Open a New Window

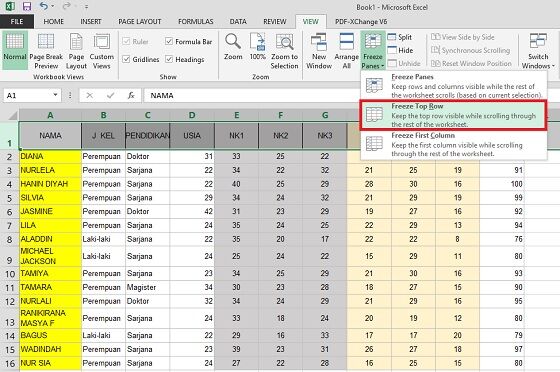coord(319,51)
